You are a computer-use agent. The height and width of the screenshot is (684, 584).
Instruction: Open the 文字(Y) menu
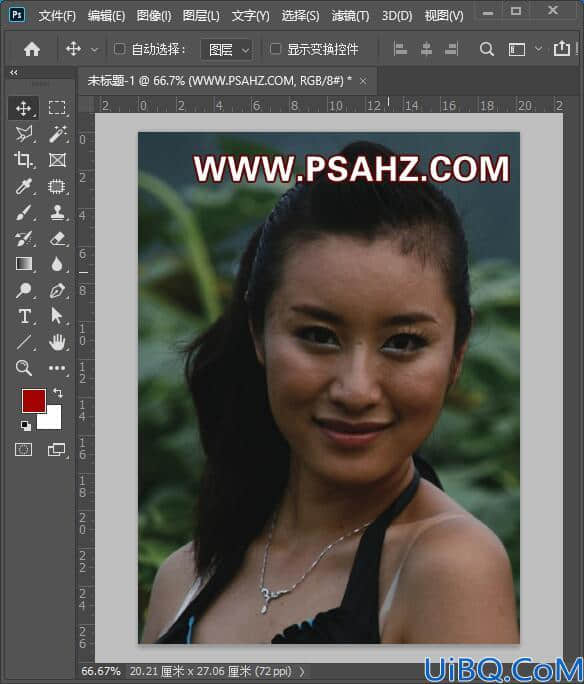coord(250,17)
